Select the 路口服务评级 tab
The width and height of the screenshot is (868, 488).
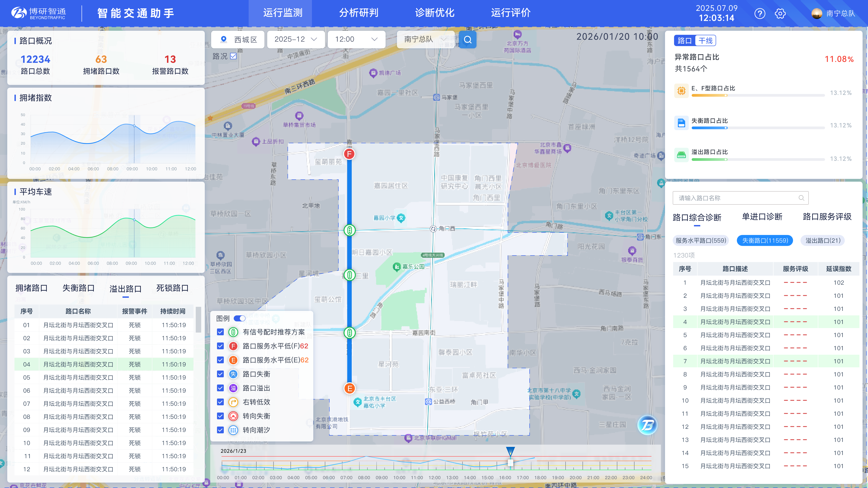click(x=827, y=217)
